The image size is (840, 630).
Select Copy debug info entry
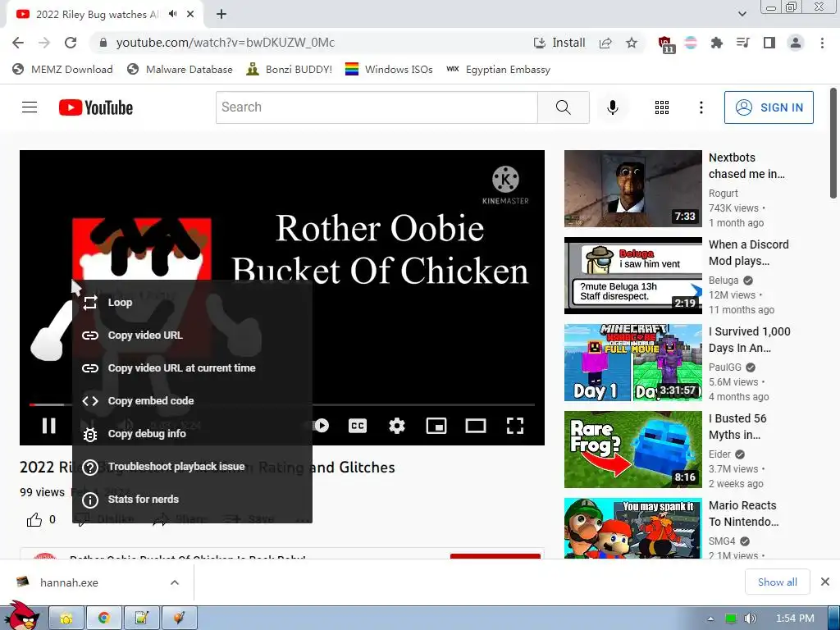tap(192, 434)
